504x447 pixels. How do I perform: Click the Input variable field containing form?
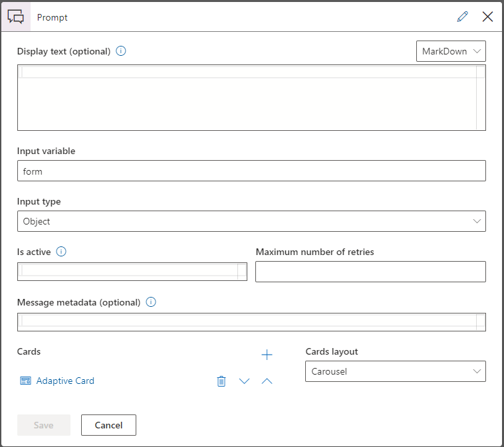pos(251,171)
